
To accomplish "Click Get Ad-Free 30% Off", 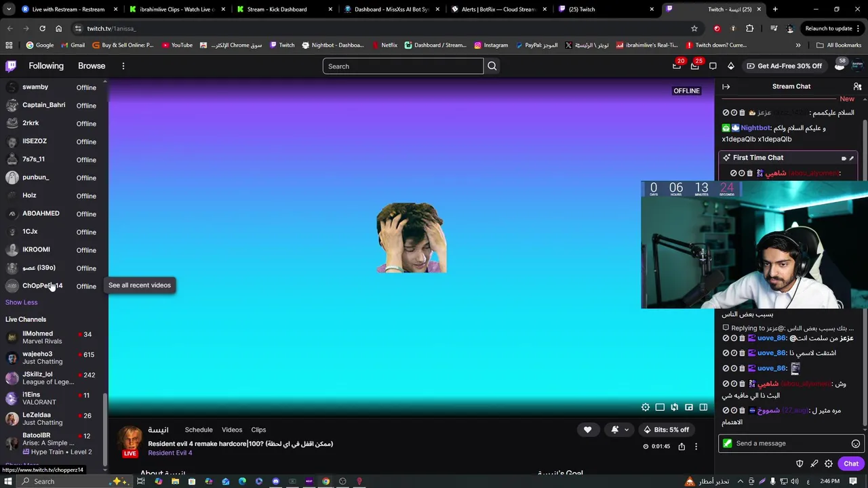I will tap(784, 66).
